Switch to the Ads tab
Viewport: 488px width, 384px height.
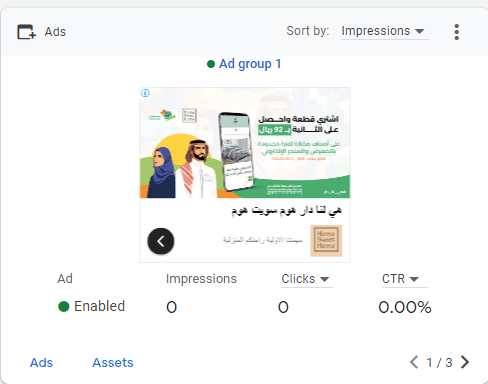(x=41, y=363)
